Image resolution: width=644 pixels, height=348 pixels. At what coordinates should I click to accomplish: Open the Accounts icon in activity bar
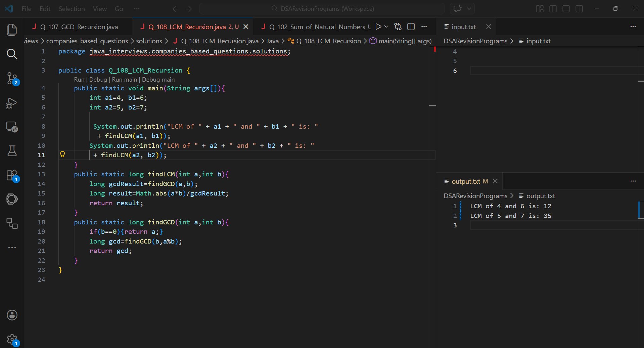point(12,315)
